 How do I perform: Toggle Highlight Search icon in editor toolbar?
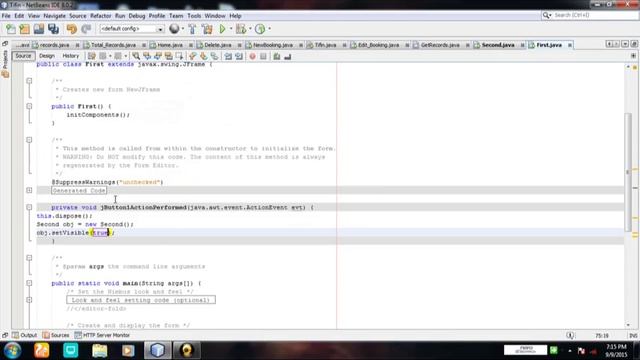pyautogui.click(x=168, y=56)
